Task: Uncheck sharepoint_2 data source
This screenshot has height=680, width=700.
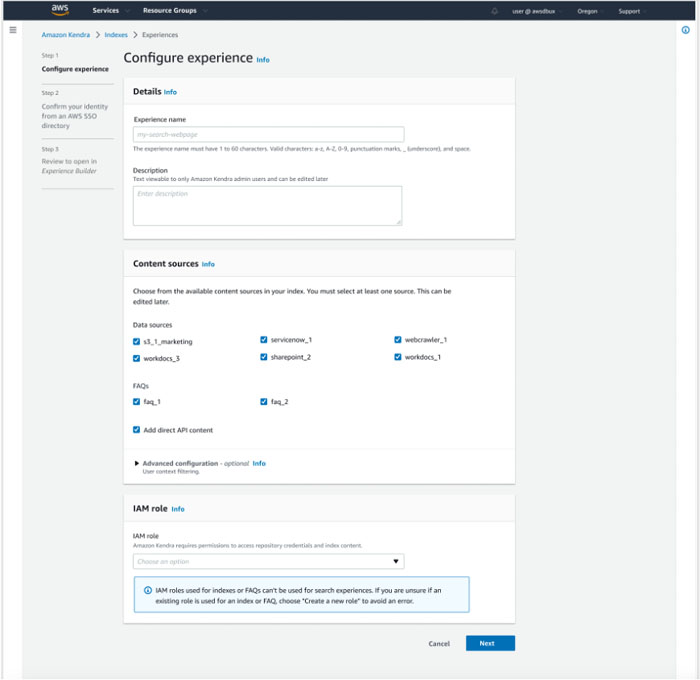Action: (x=264, y=357)
